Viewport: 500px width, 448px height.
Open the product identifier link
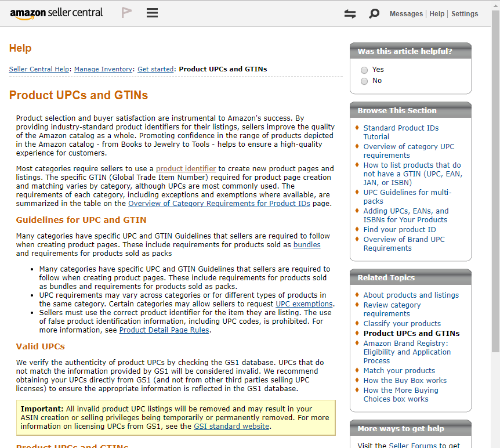(186, 168)
